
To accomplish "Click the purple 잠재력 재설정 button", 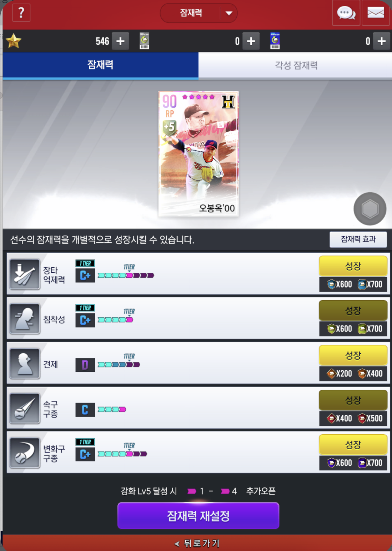I will (198, 516).
